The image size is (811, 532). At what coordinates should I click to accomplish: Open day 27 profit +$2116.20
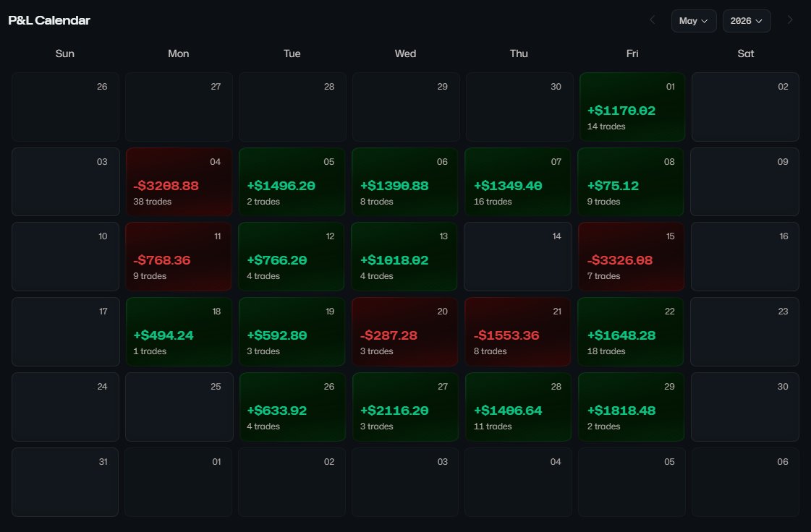click(x=405, y=407)
